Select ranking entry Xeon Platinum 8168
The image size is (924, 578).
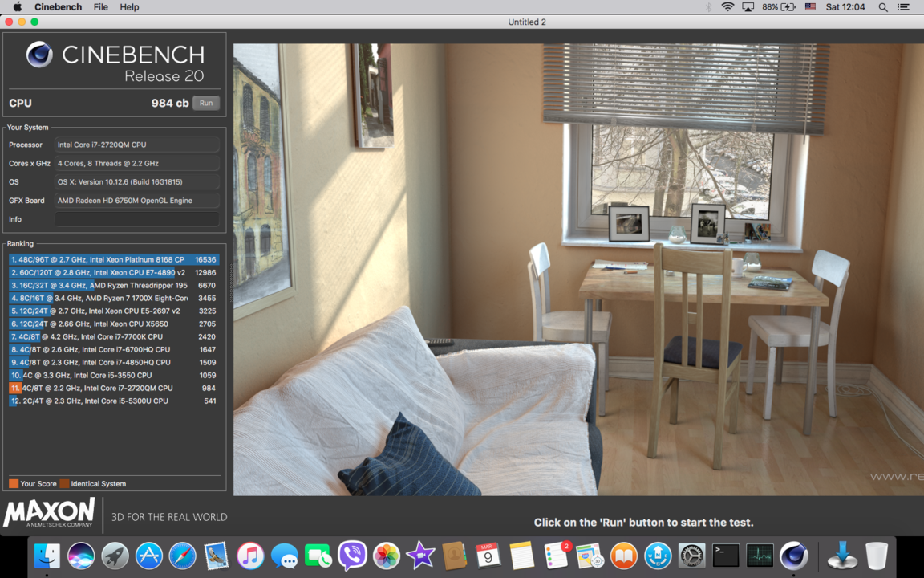[114, 259]
